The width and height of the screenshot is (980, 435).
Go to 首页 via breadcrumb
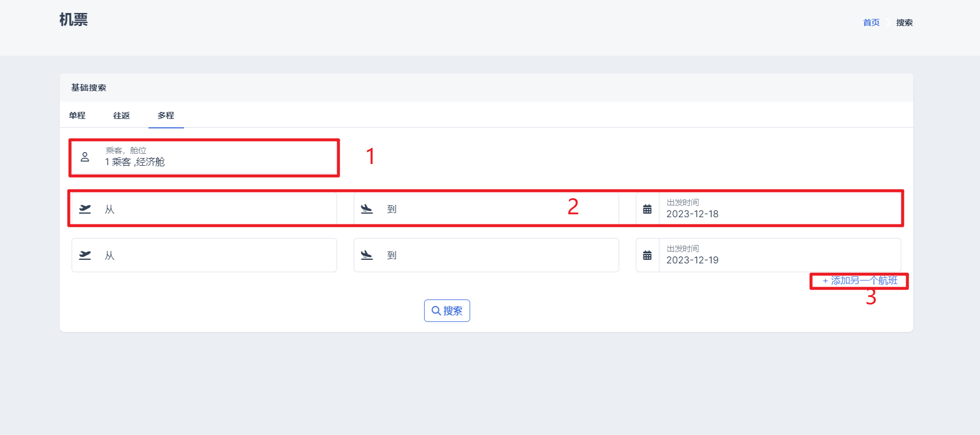pos(871,22)
